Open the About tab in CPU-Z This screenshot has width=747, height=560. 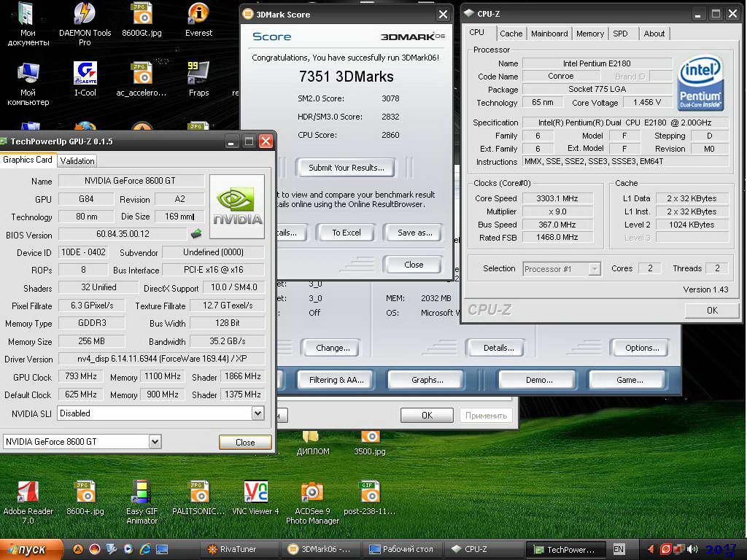tap(654, 34)
